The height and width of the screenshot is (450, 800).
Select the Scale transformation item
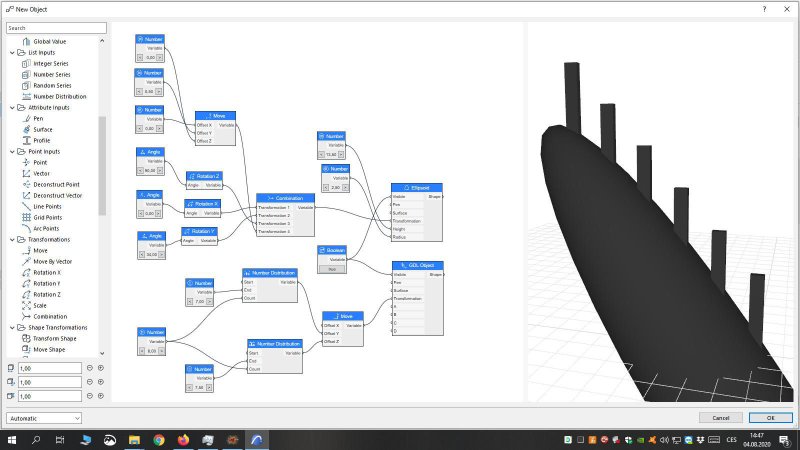40,306
